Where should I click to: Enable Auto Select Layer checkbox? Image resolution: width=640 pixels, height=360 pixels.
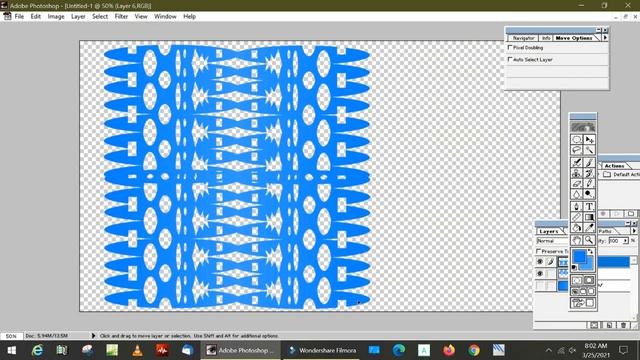510,59
